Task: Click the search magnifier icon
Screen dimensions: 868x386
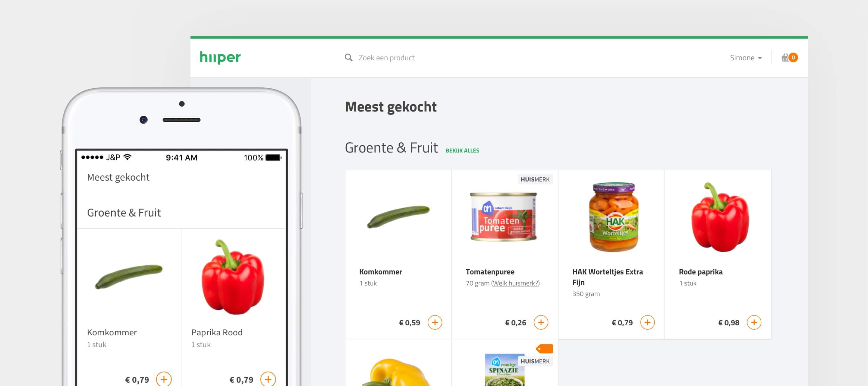Action: 348,58
